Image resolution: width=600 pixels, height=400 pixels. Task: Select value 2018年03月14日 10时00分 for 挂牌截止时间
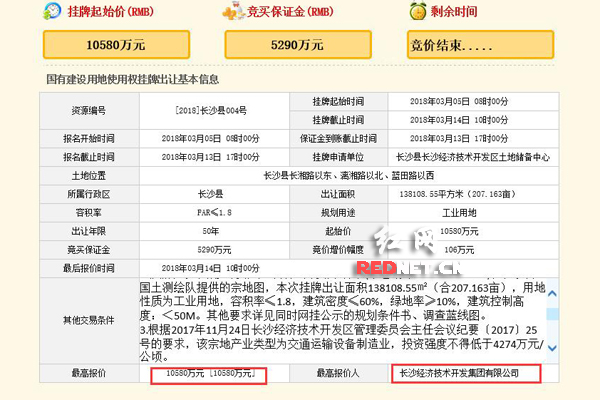tap(459, 120)
